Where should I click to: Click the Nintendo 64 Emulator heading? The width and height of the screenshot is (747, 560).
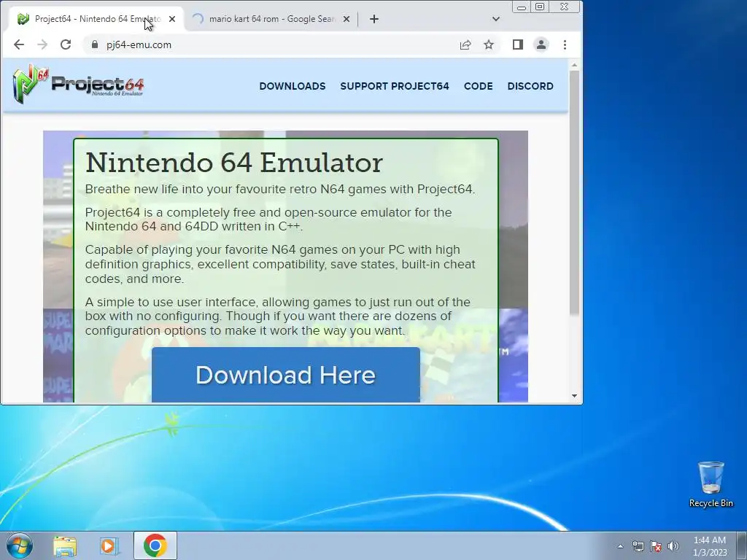coord(234,163)
